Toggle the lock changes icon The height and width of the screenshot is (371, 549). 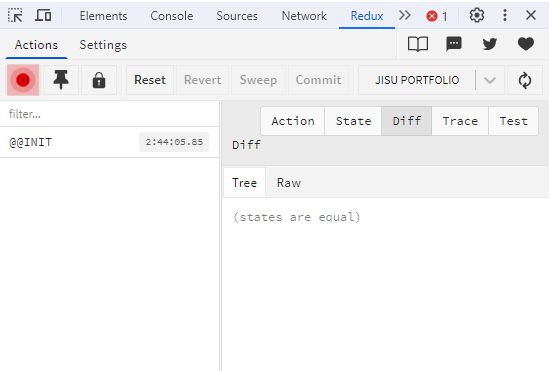(99, 80)
